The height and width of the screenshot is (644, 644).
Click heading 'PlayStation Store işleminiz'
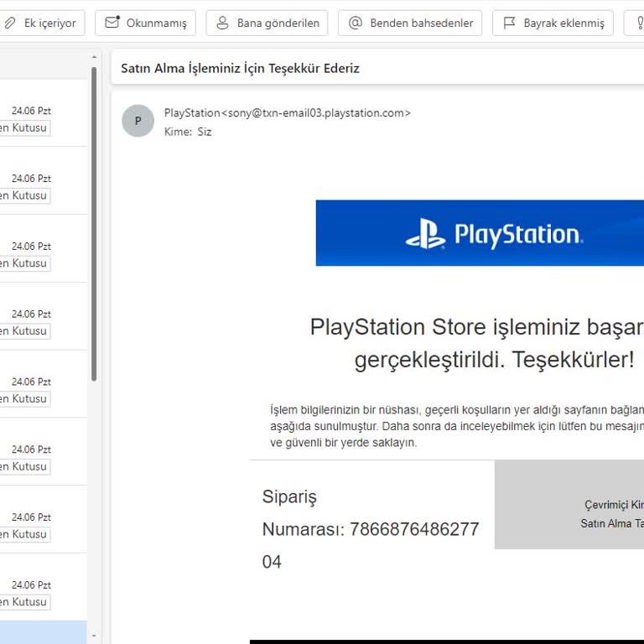[x=444, y=327]
